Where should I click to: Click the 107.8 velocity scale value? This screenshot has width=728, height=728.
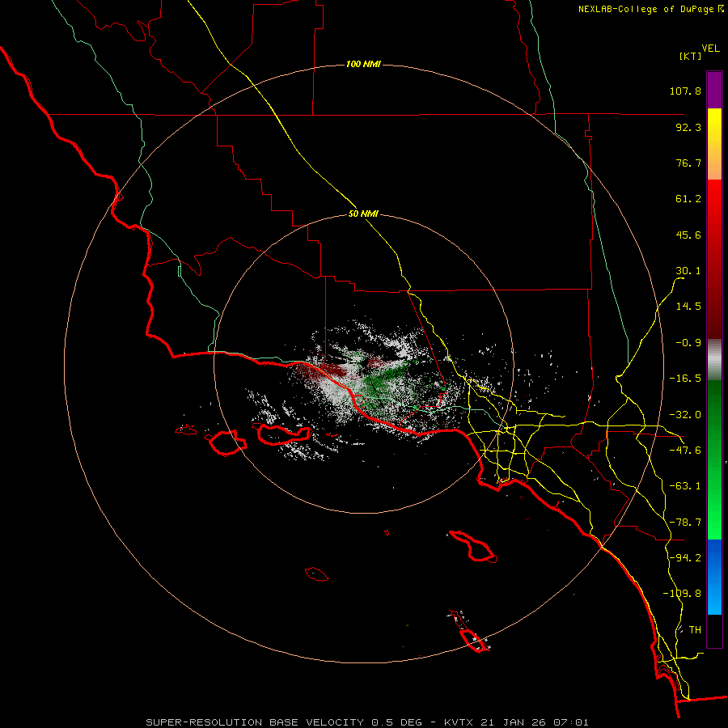point(685,91)
